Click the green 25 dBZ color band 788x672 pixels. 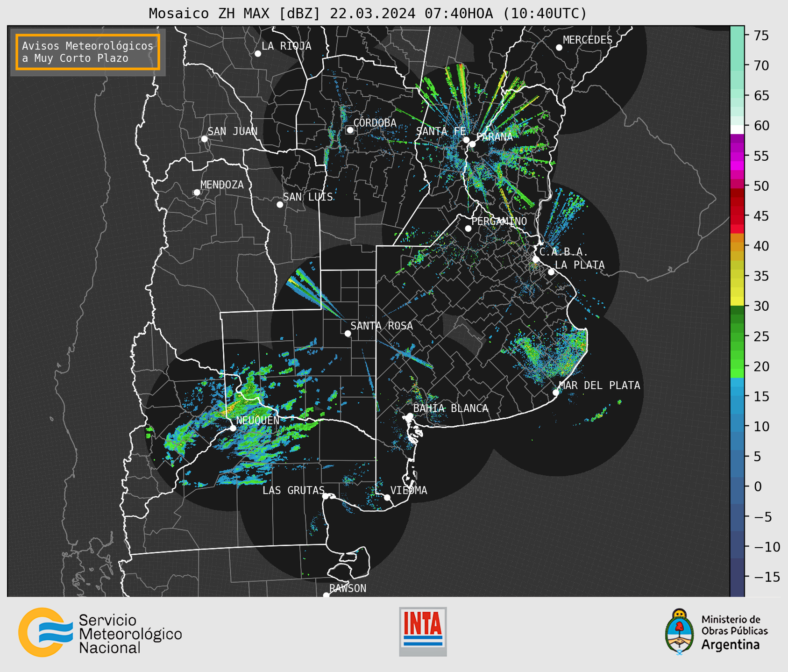click(x=737, y=336)
